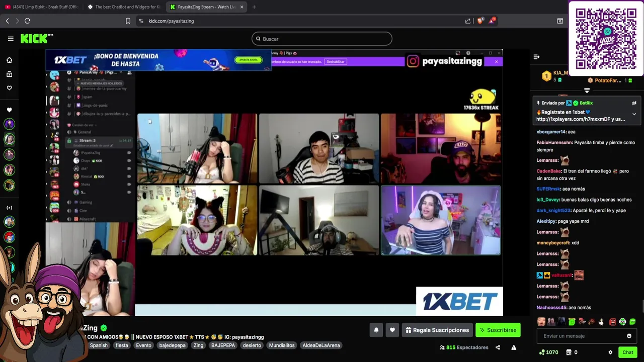Image resolution: width=644 pixels, height=362 pixels.
Task: Share the stream via share icon
Action: (x=498, y=347)
